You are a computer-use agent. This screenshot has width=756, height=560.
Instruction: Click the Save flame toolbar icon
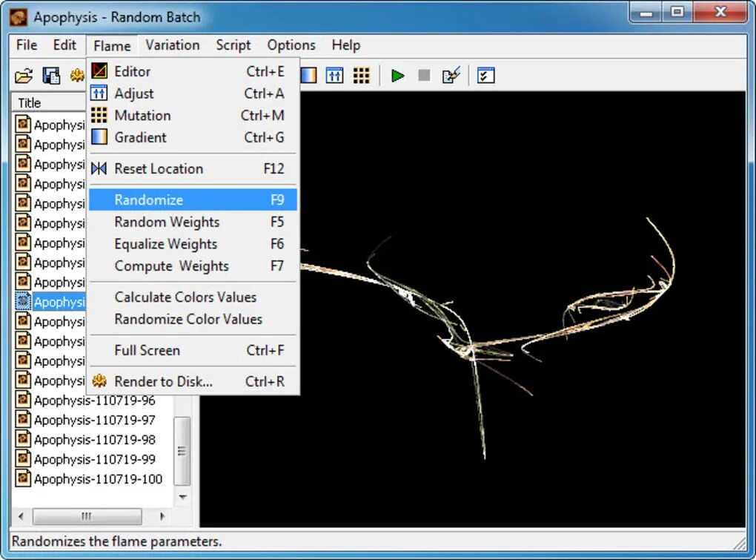coord(51,76)
